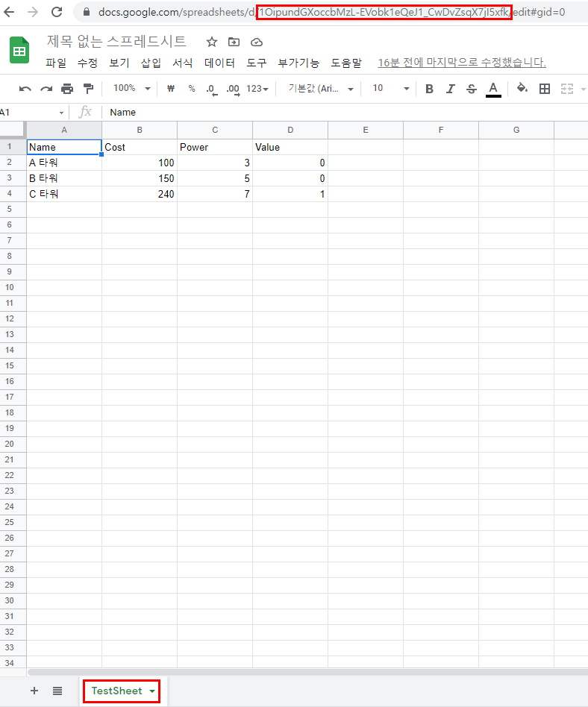Select the cell containing 240
Screen dimensions: 588x707
tap(140, 194)
